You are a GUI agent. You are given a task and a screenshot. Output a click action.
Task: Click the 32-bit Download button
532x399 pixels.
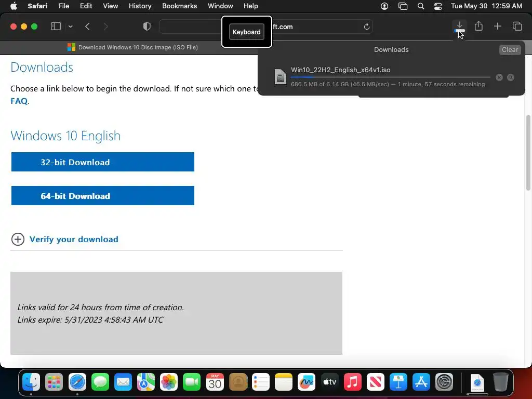(x=102, y=162)
